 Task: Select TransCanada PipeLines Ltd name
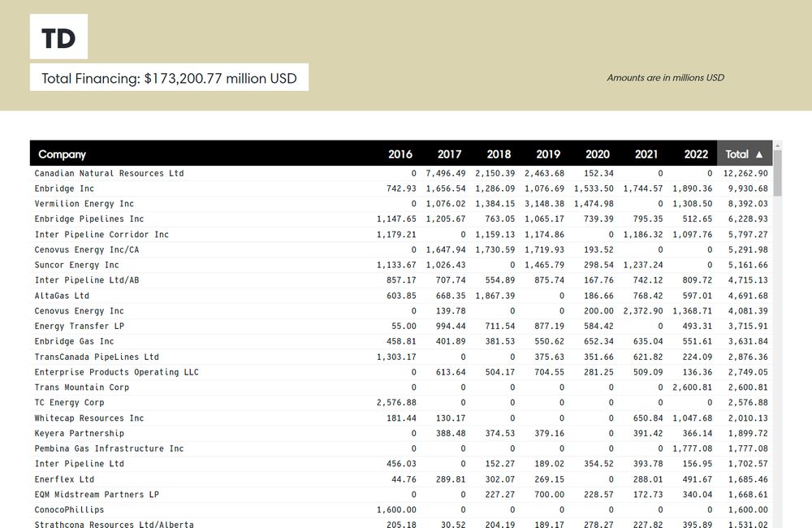point(97,357)
